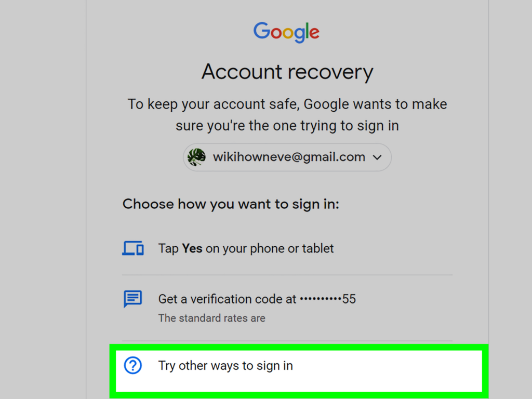Choose Get a verification code option
This screenshot has height=399, width=532.
click(287, 308)
